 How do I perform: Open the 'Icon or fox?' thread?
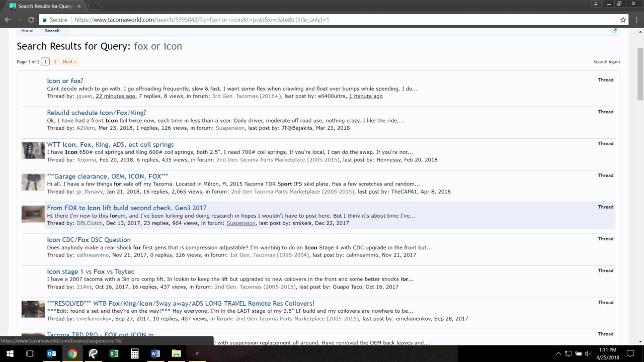tap(65, 80)
